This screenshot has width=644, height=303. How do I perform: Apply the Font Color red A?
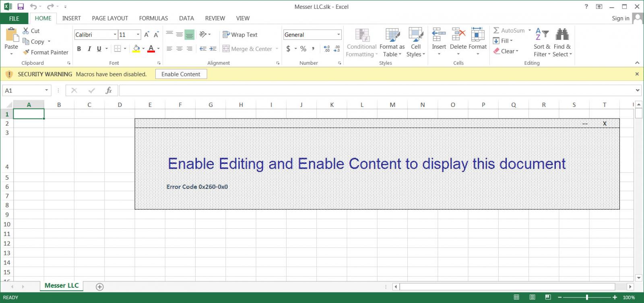(151, 49)
